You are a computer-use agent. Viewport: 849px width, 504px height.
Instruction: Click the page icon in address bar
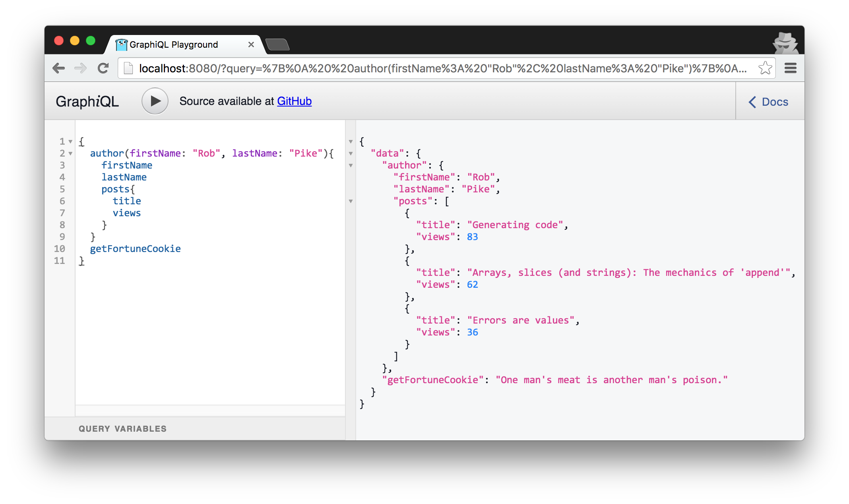pos(128,68)
